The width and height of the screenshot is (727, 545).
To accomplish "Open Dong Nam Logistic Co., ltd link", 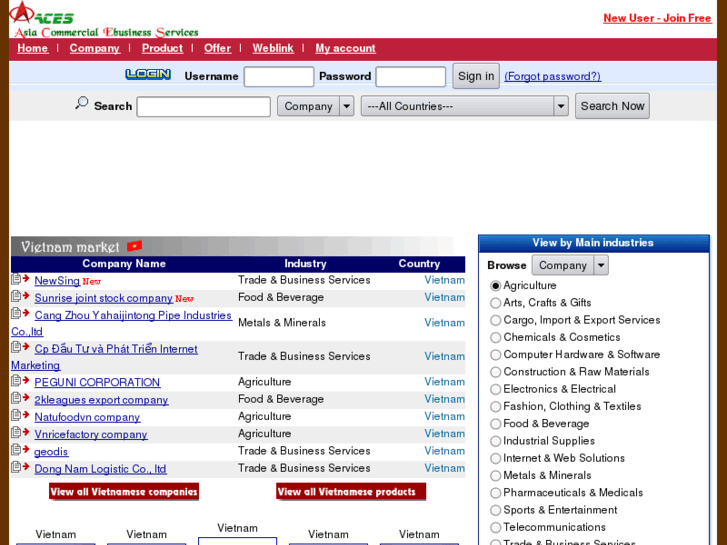I will pyautogui.click(x=100, y=468).
